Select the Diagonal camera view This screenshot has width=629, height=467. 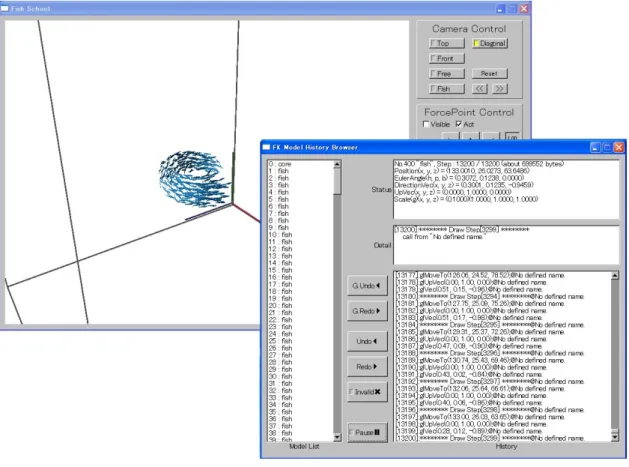coord(489,43)
